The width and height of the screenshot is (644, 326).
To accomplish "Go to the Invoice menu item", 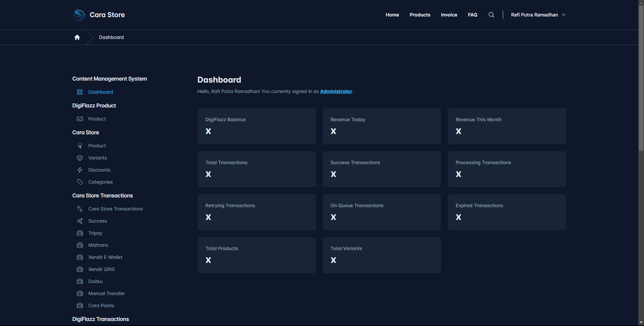I will (x=449, y=15).
